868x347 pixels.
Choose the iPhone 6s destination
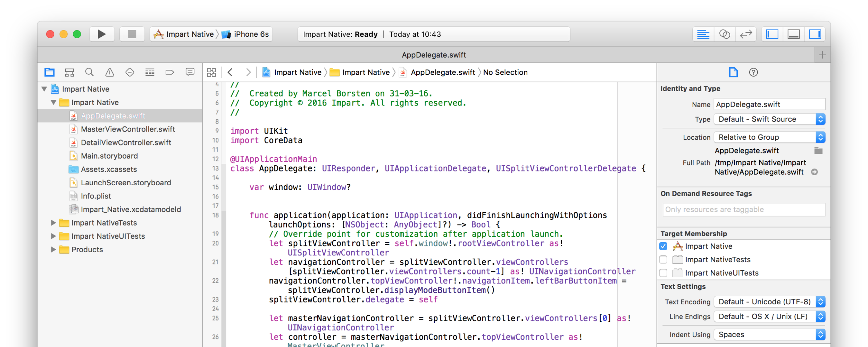click(246, 34)
